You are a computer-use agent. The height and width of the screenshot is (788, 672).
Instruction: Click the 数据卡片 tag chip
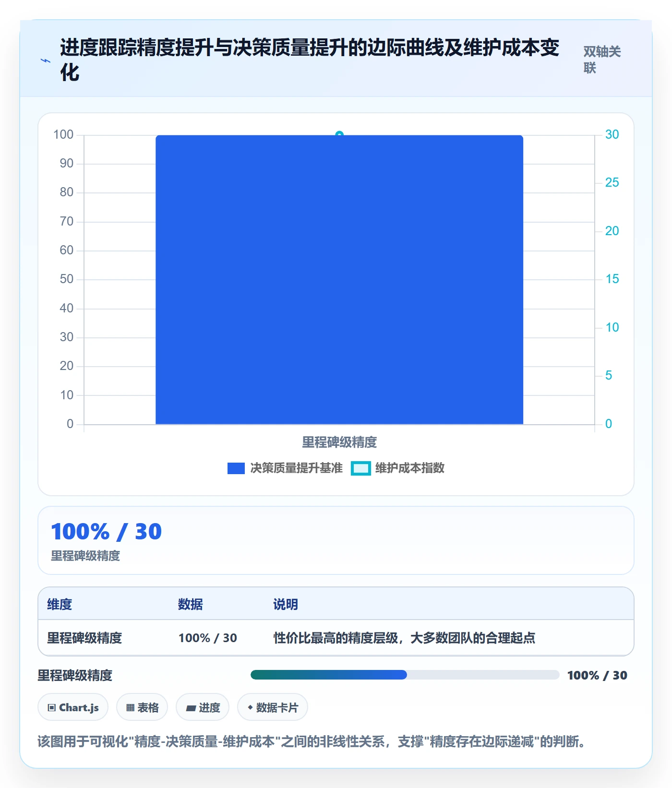[273, 707]
